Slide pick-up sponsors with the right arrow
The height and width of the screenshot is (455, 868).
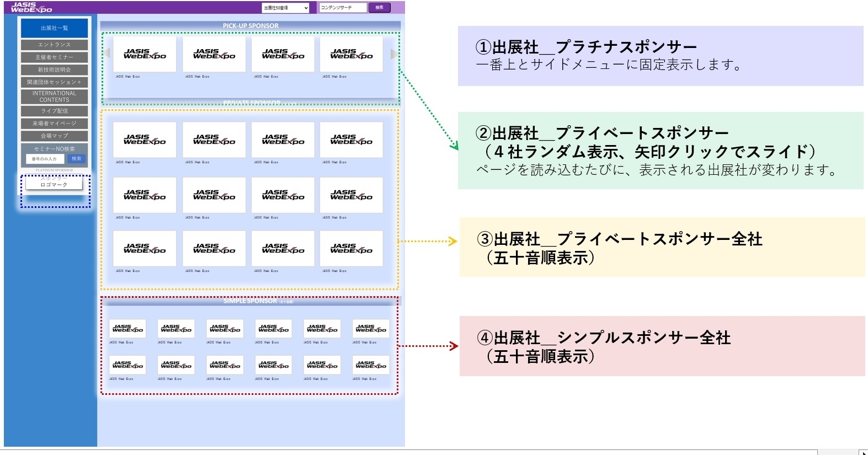pos(393,53)
